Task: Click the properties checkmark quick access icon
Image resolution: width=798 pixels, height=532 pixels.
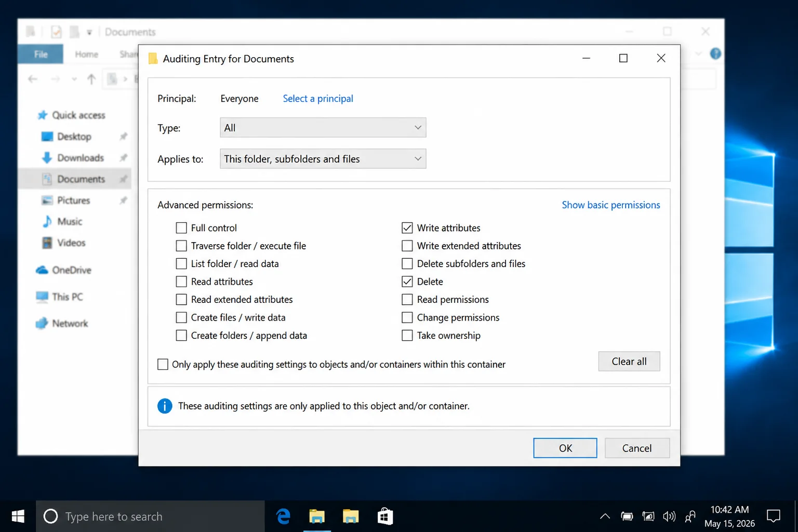Action: (x=56, y=32)
